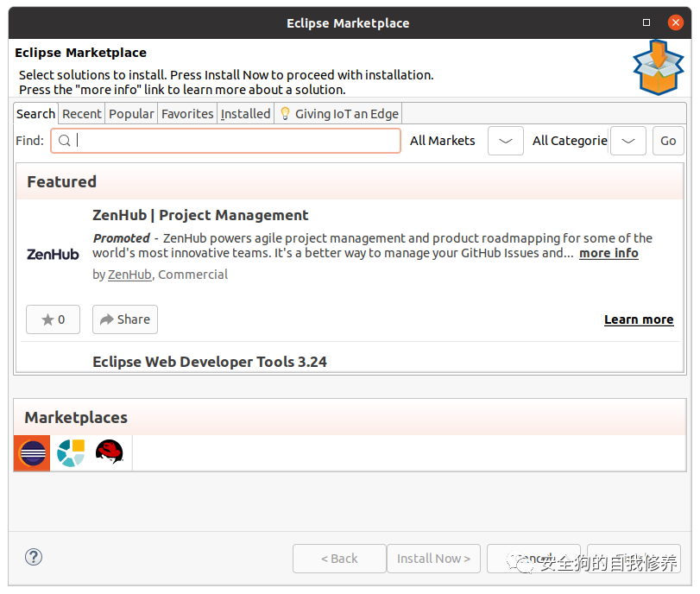
Task: Click the help question mark icon
Action: pos(34,557)
